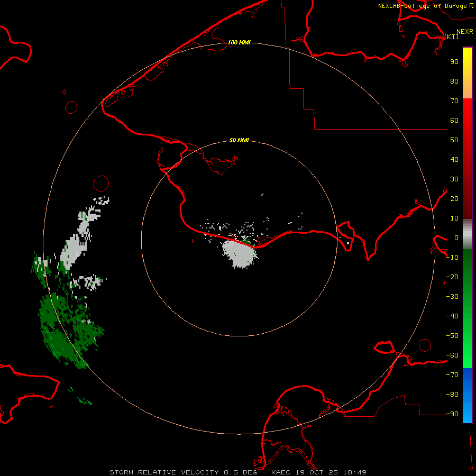Image resolution: width=476 pixels, height=476 pixels.
Task: Click the "-30" value on the velocity scale
Action: (x=452, y=297)
